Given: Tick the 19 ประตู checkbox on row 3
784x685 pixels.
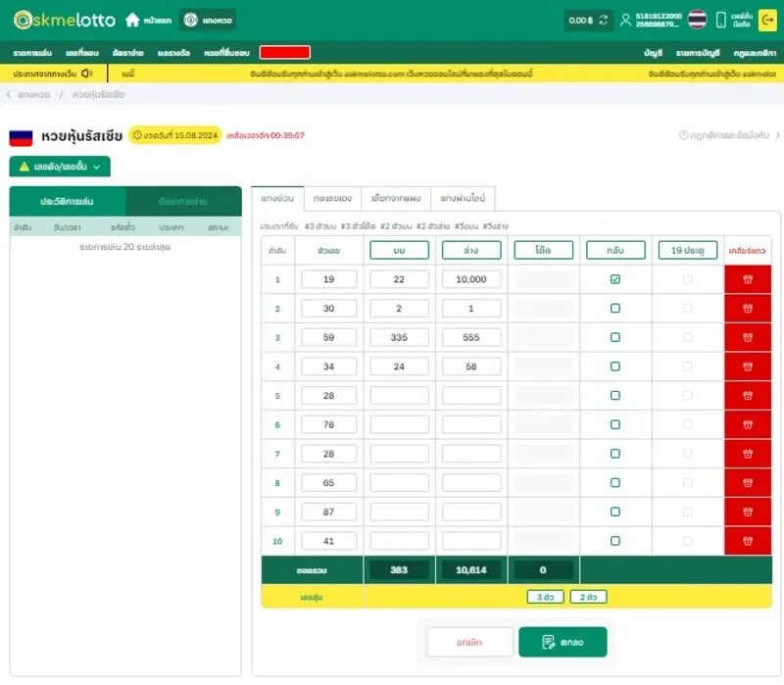Looking at the screenshot, I should 686,336.
